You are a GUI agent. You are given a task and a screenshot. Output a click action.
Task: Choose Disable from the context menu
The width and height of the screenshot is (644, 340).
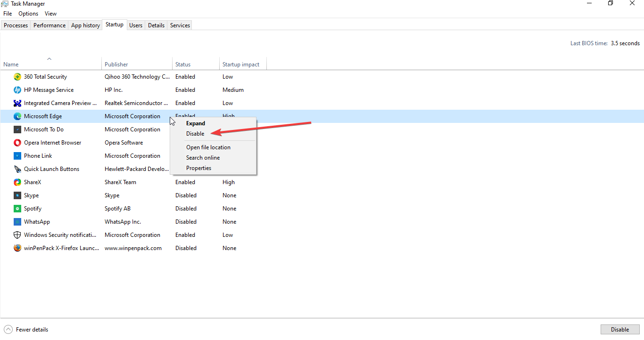coord(195,133)
